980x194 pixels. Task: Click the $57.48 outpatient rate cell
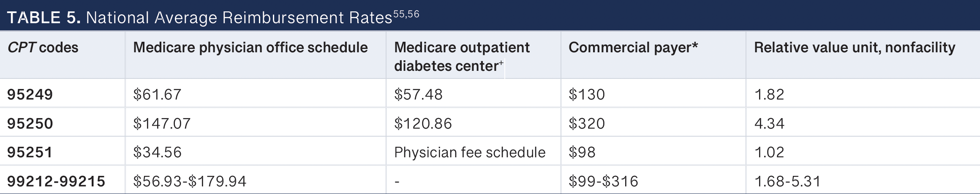418,94
